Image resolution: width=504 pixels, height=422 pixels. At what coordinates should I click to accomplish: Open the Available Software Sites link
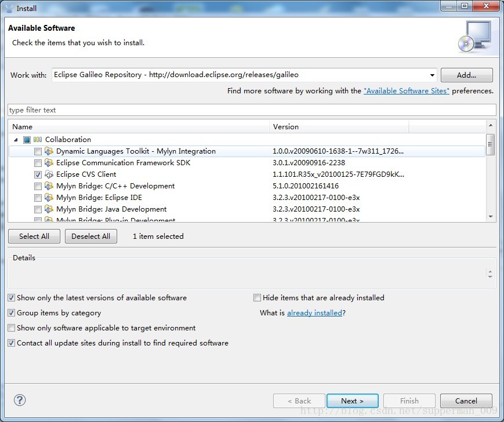tap(407, 91)
